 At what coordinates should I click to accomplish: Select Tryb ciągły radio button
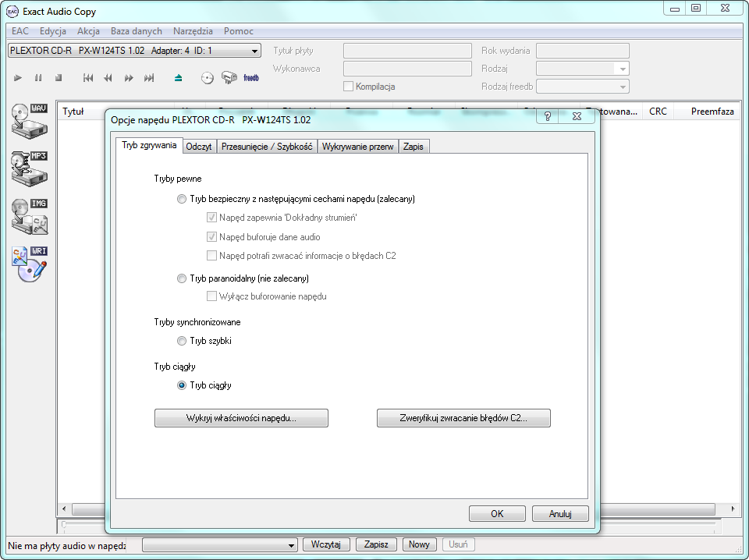click(182, 385)
